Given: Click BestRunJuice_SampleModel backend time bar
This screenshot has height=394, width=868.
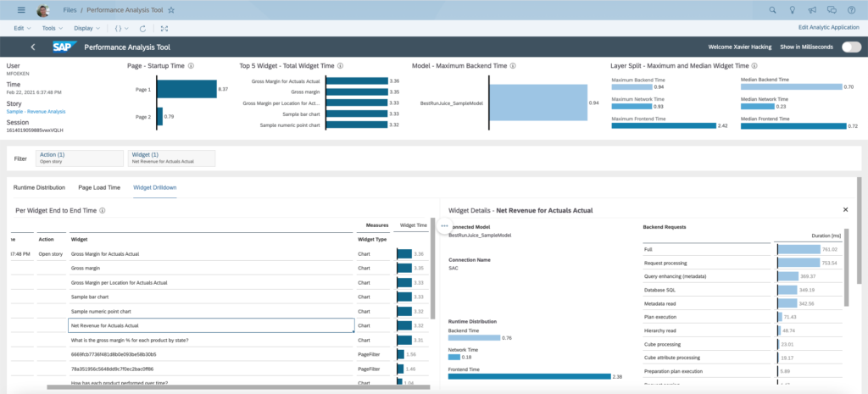Looking at the screenshot, I should 538,103.
